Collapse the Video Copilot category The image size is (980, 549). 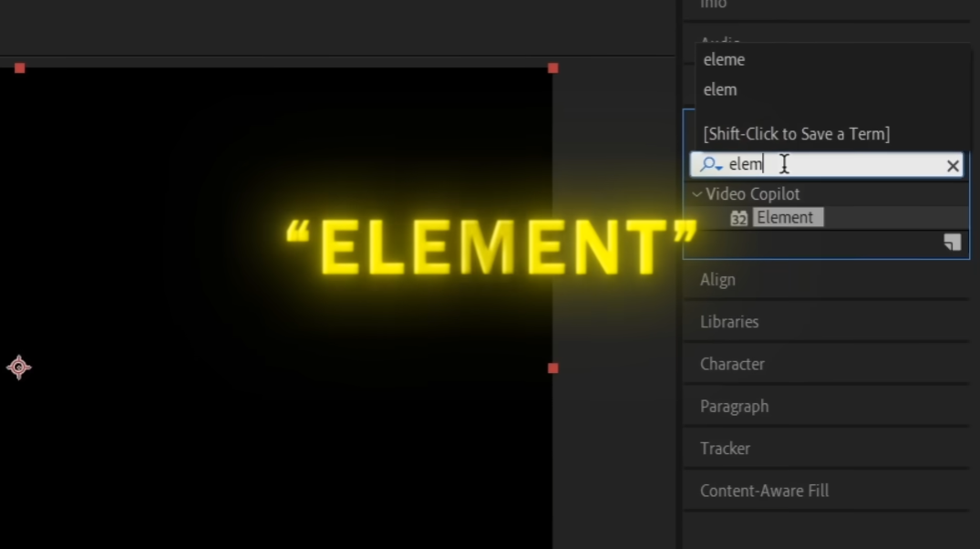coord(696,194)
